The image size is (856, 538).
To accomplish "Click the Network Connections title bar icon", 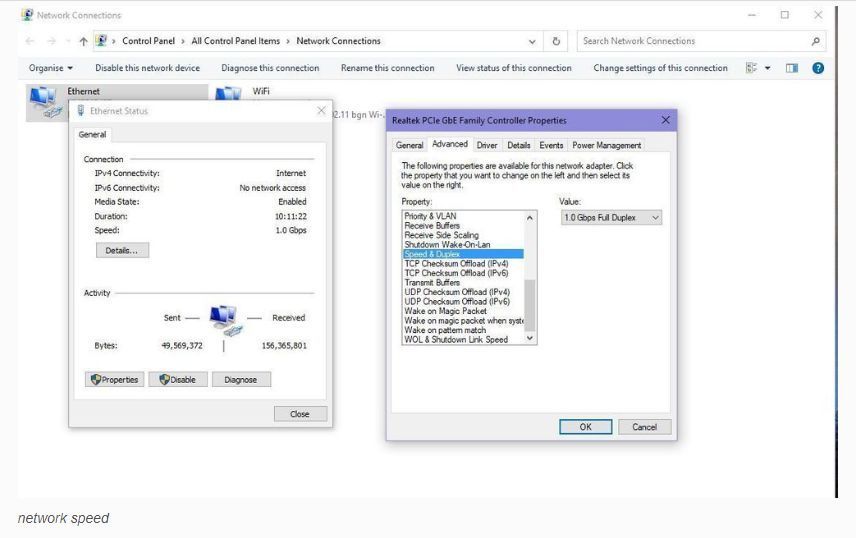I will 27,15.
